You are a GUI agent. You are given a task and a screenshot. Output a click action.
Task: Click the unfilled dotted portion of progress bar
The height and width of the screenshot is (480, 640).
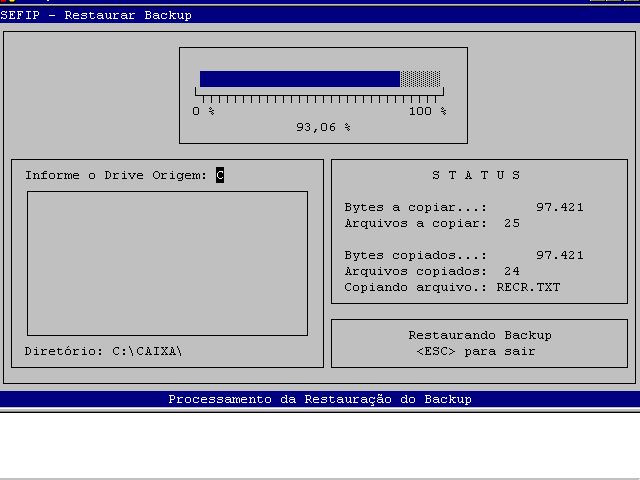click(420, 79)
